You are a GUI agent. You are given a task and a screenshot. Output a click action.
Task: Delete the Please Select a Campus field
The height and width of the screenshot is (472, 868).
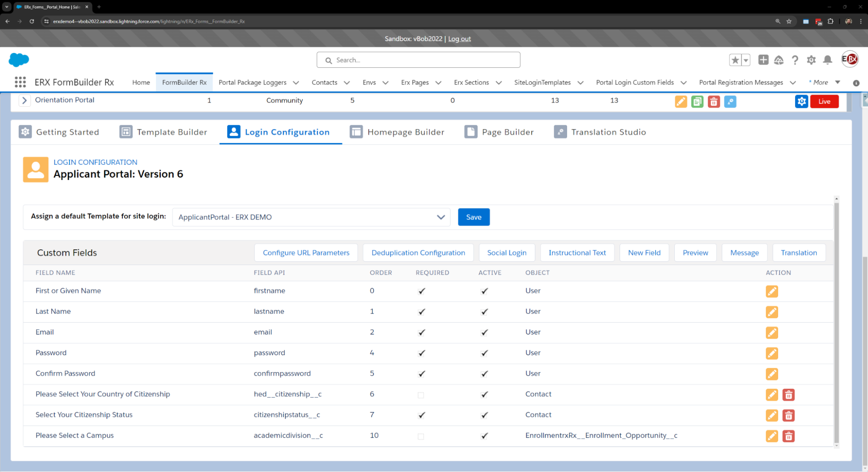coord(789,436)
